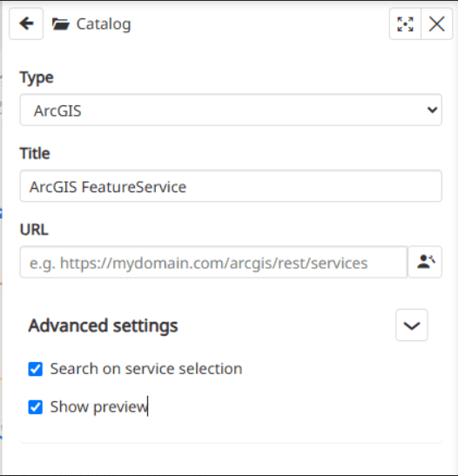Uncheck the Show preview checkbox

[35, 407]
